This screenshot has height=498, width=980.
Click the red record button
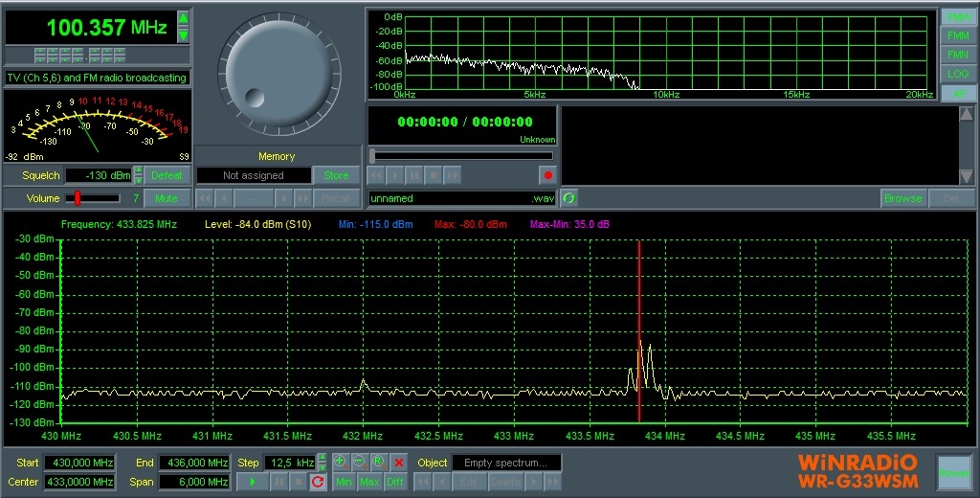point(548,175)
